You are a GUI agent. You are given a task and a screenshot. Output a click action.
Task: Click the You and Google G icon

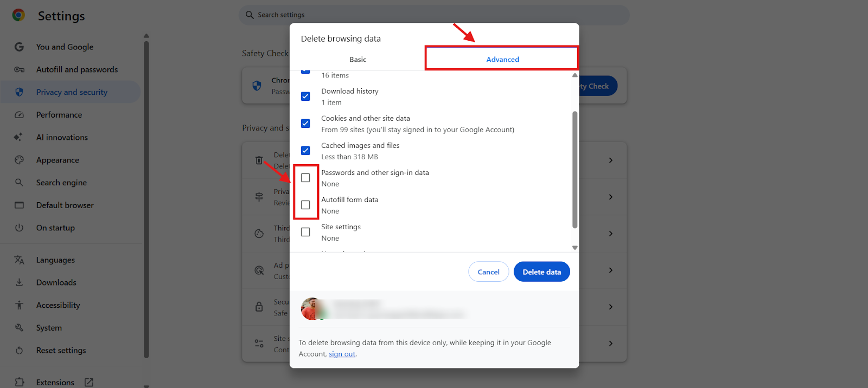tap(19, 47)
